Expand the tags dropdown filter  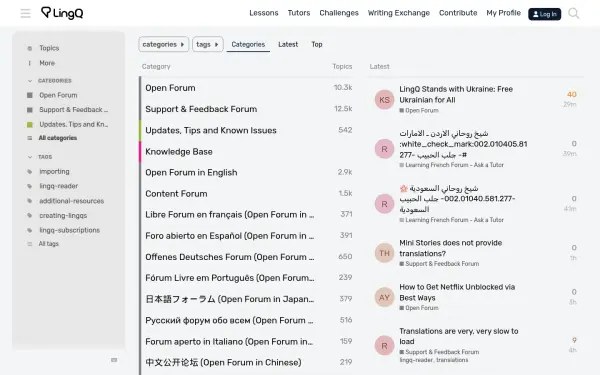(x=207, y=44)
